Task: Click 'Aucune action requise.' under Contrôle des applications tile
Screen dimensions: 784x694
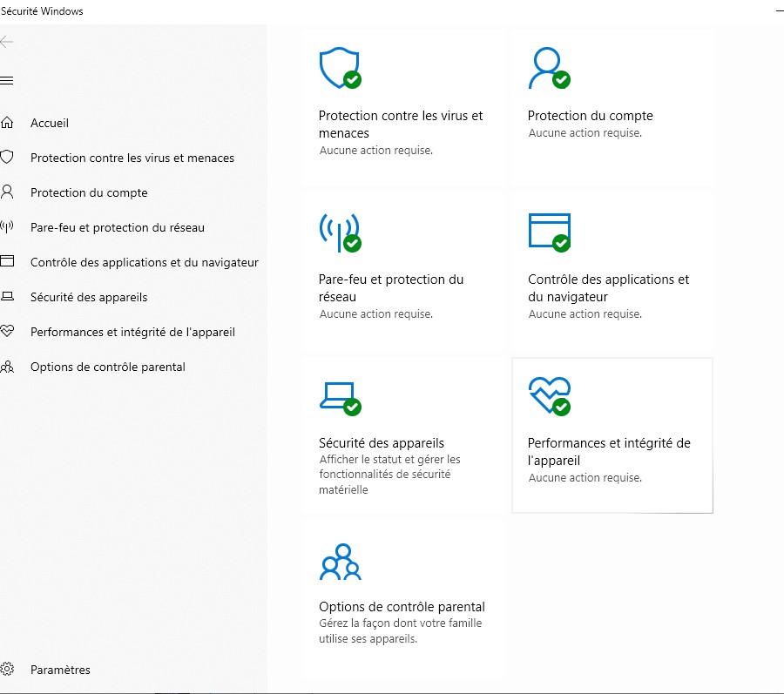Action: pos(585,313)
